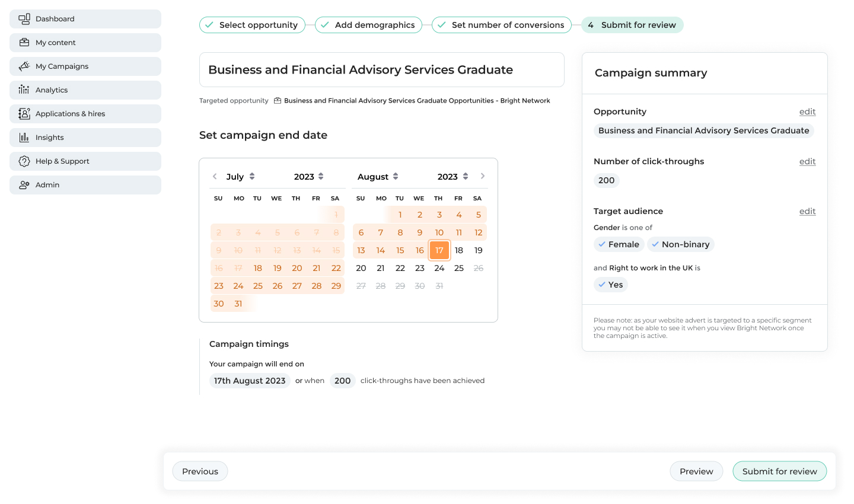
Task: Select August 18 in the calendar
Action: tap(459, 250)
